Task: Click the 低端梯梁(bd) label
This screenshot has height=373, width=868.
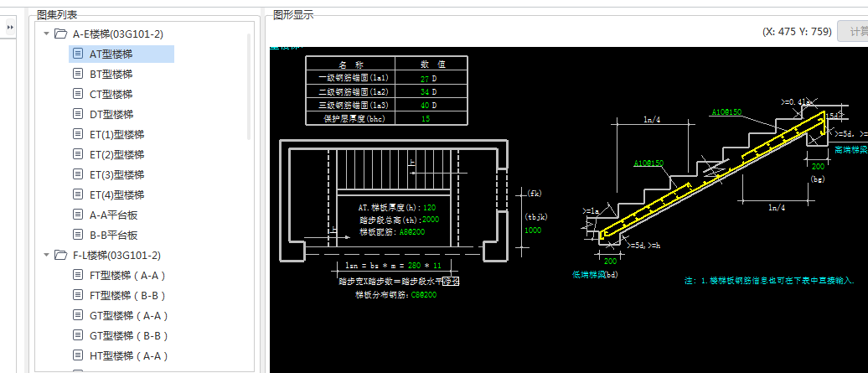Action: pyautogui.click(x=595, y=274)
